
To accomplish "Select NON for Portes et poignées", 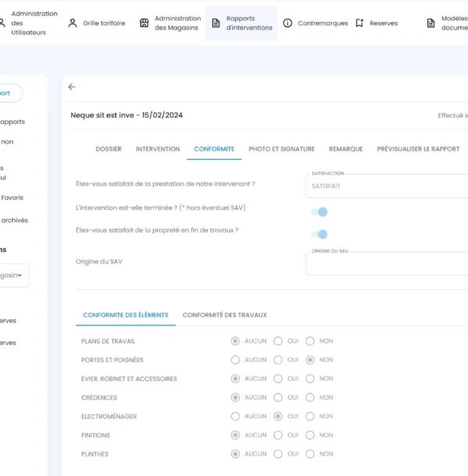I will point(310,360).
